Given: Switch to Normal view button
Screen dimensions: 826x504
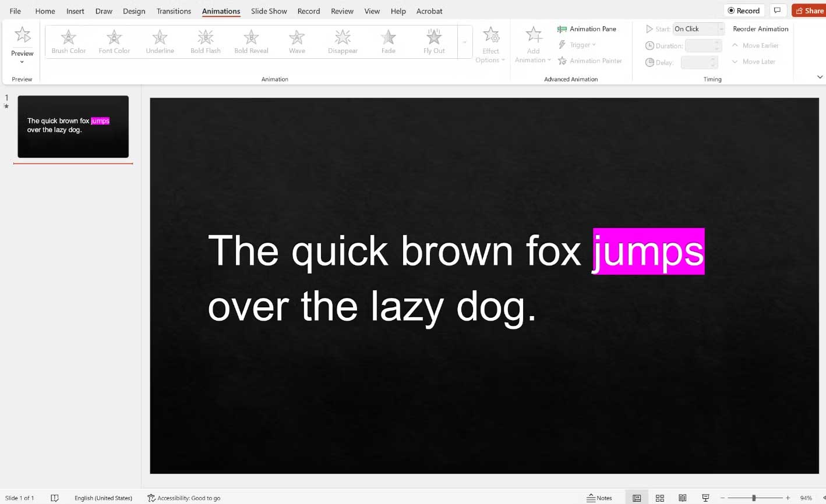Looking at the screenshot, I should [x=637, y=498].
